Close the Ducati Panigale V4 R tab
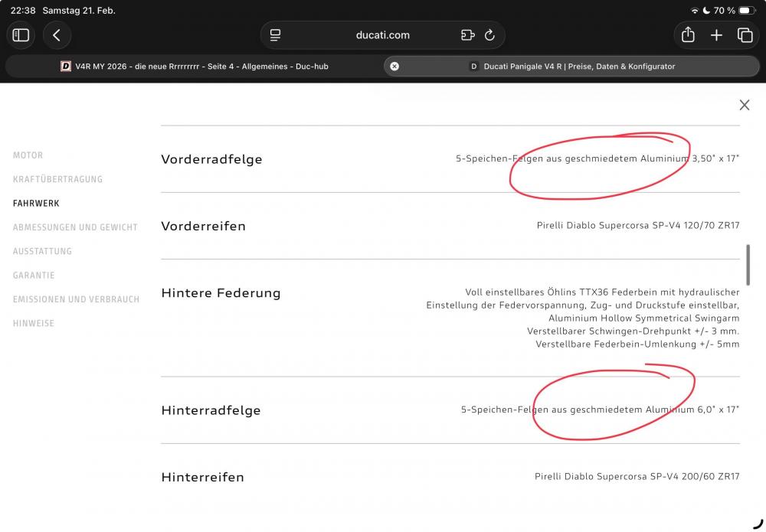Screen dimensions: 766x532 tap(394, 67)
